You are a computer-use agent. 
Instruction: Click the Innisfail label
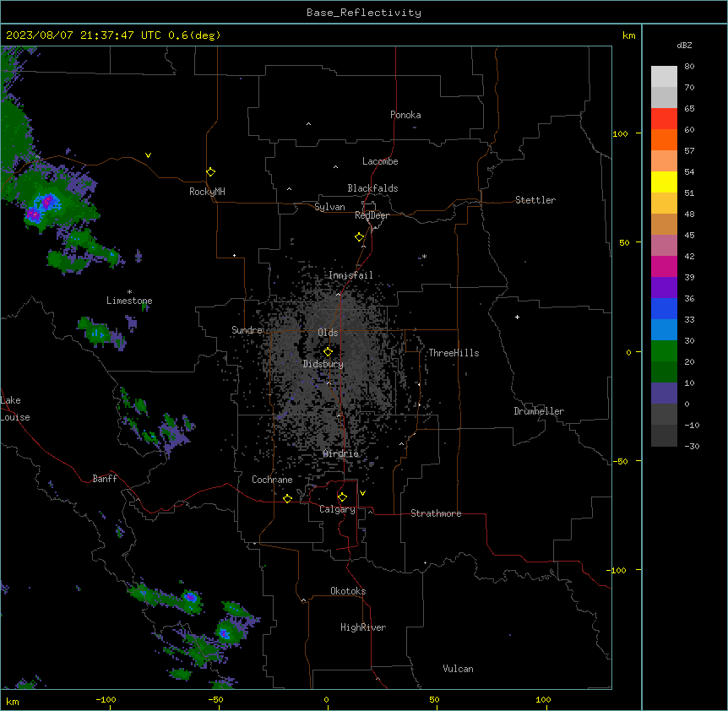[x=350, y=275]
